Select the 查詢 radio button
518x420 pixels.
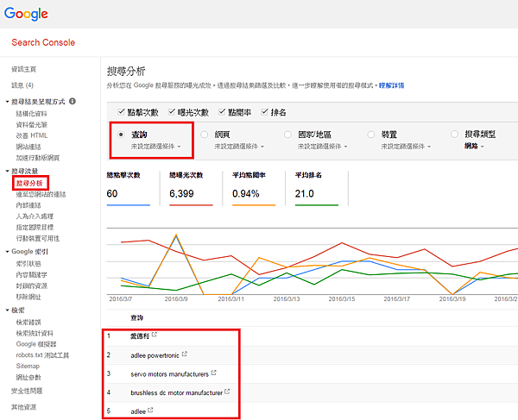pos(121,135)
